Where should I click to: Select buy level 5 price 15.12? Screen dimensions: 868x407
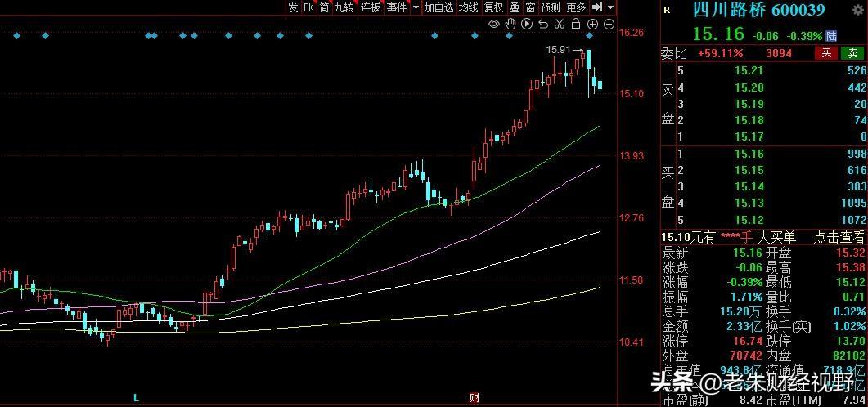click(749, 220)
